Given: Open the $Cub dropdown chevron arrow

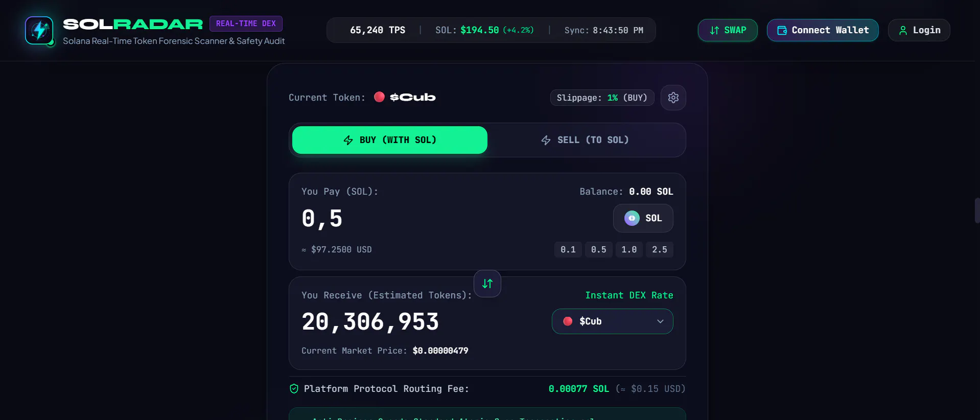Looking at the screenshot, I should (x=660, y=321).
